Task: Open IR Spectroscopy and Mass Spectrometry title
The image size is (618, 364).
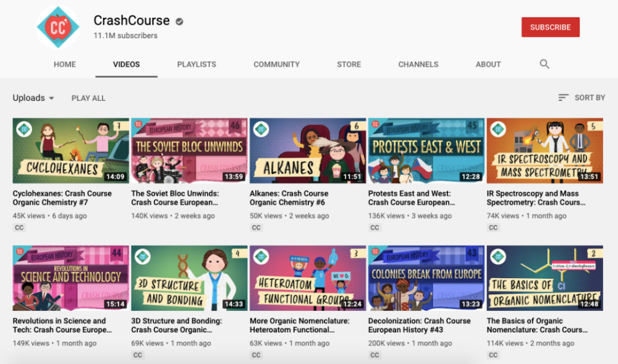Action: (x=536, y=198)
